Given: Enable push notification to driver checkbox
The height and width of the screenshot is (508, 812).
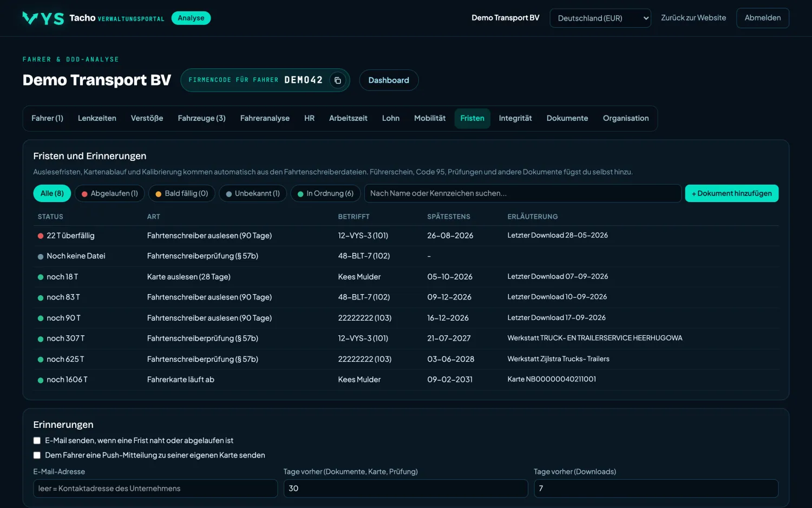Looking at the screenshot, I should point(37,455).
